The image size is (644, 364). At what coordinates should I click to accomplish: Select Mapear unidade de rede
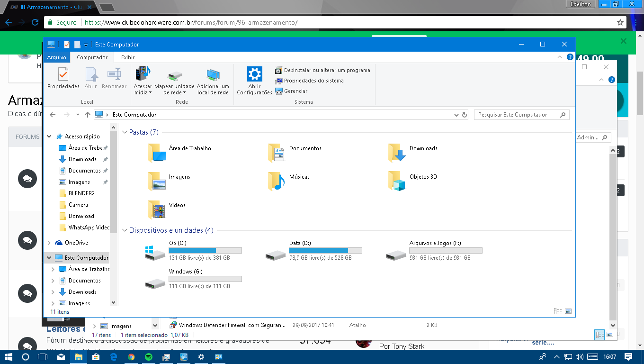click(x=175, y=81)
